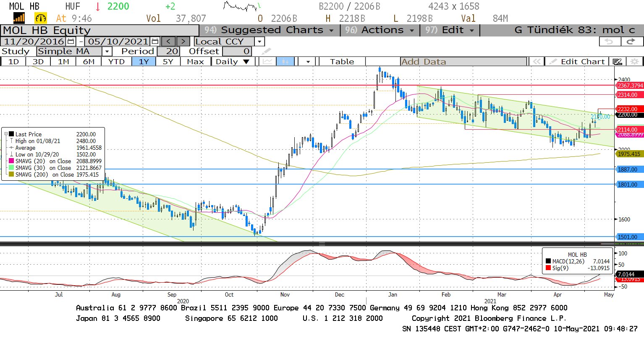Click the Offset value field
644x341 pixels.
237,52
